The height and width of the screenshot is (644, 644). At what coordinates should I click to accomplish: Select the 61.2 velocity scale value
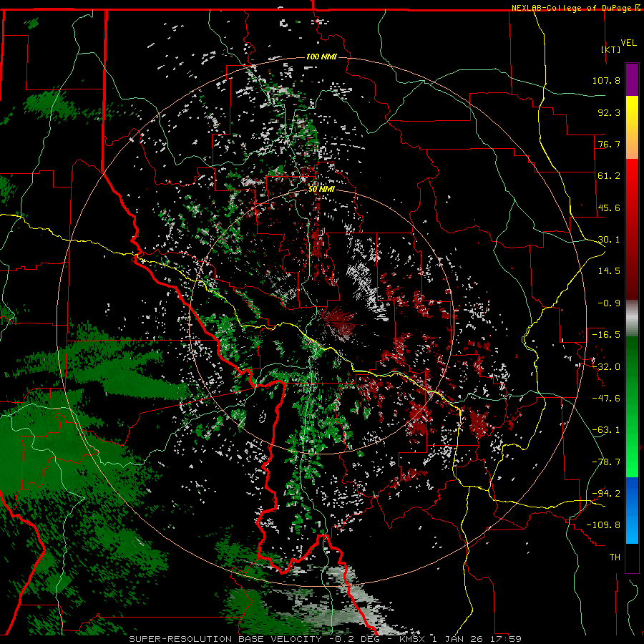coord(609,176)
